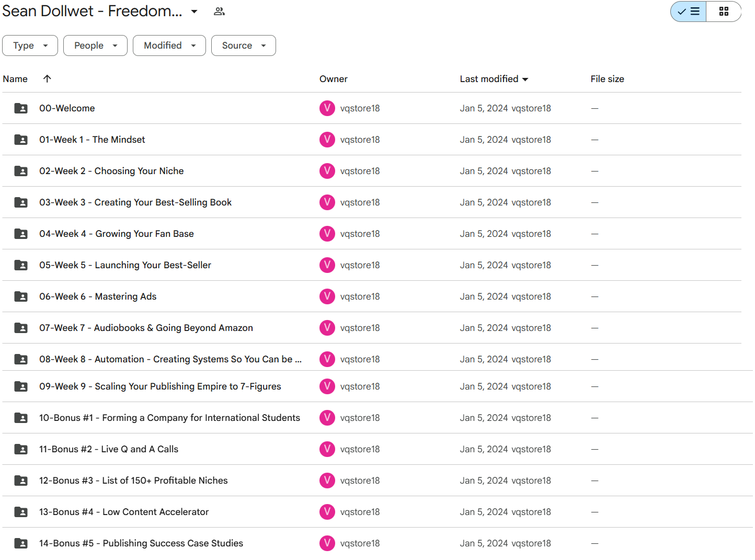Click the modified date in 07-Week 7 row
The height and width of the screenshot is (560, 755).
(484, 328)
